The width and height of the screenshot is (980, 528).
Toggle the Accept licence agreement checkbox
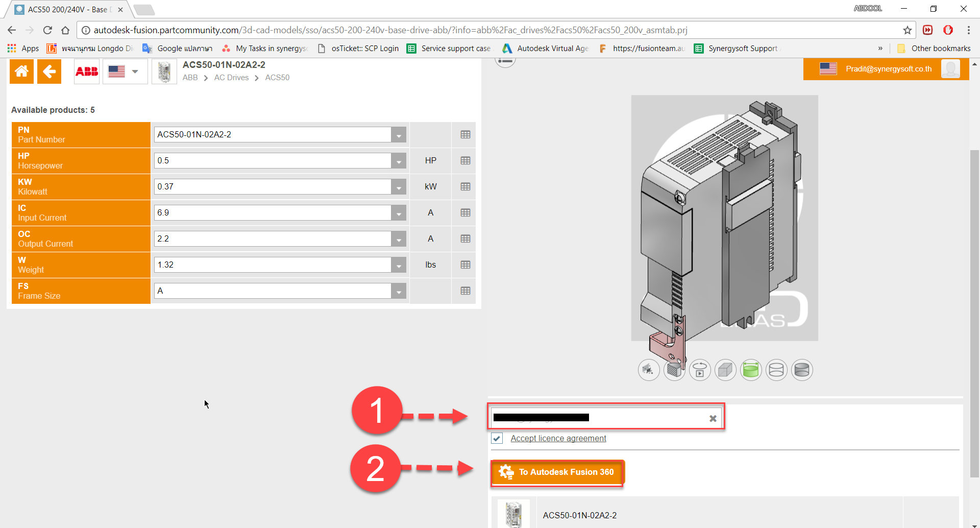click(x=497, y=438)
